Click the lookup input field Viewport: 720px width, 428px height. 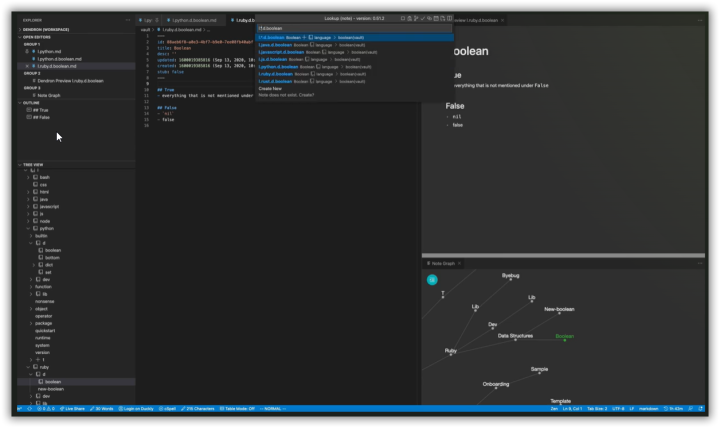point(354,28)
